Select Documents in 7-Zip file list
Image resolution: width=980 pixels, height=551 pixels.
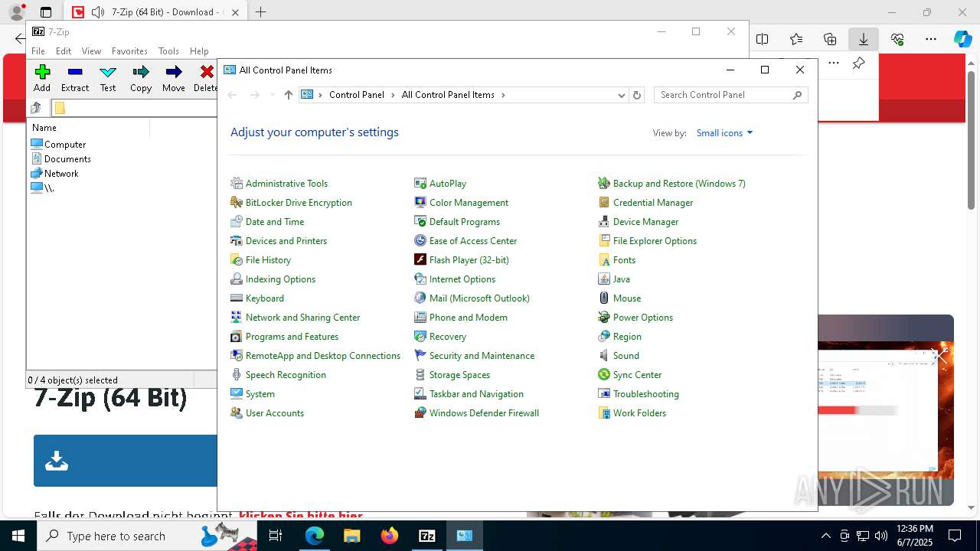click(67, 158)
